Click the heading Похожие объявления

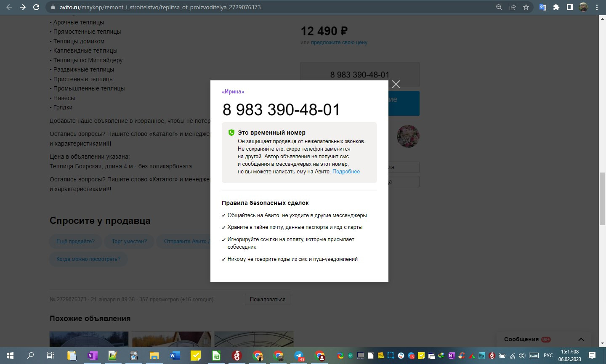[90, 319]
